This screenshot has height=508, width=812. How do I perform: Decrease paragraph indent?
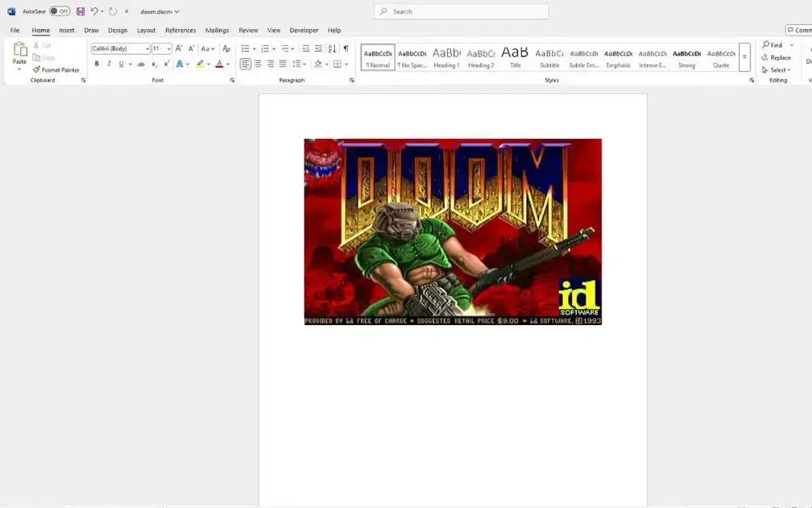click(x=306, y=48)
